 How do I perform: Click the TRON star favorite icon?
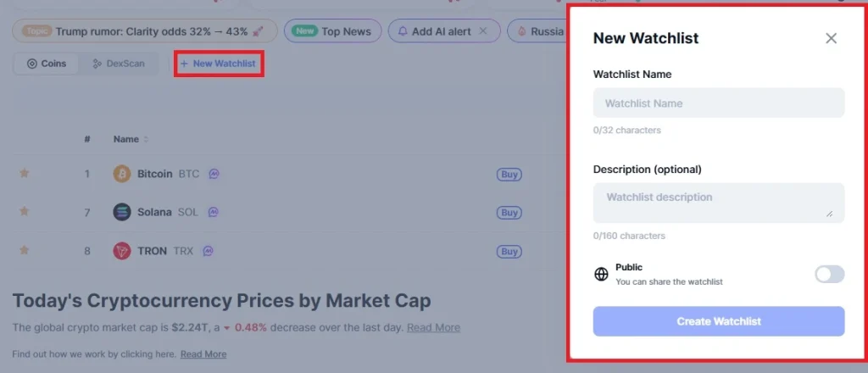coord(24,250)
